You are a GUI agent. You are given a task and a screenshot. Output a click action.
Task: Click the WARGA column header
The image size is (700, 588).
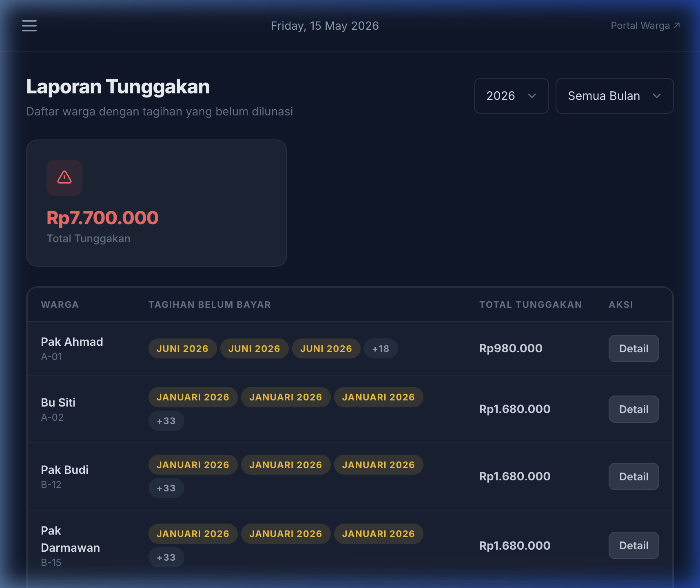click(60, 305)
